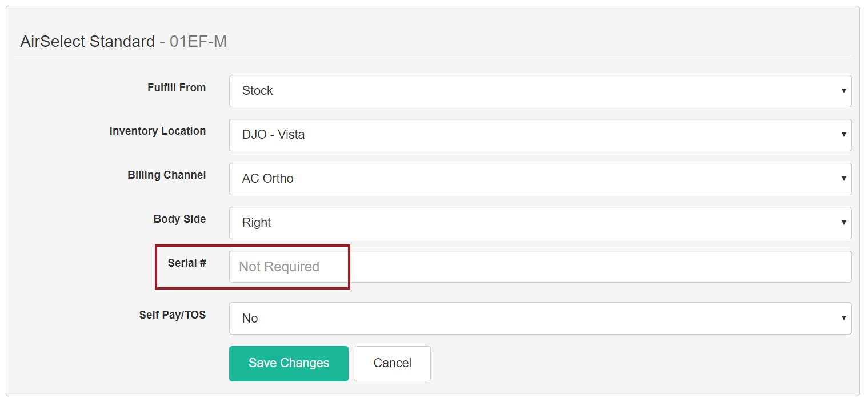Click the arrow on the Fulfill From field

(x=843, y=91)
